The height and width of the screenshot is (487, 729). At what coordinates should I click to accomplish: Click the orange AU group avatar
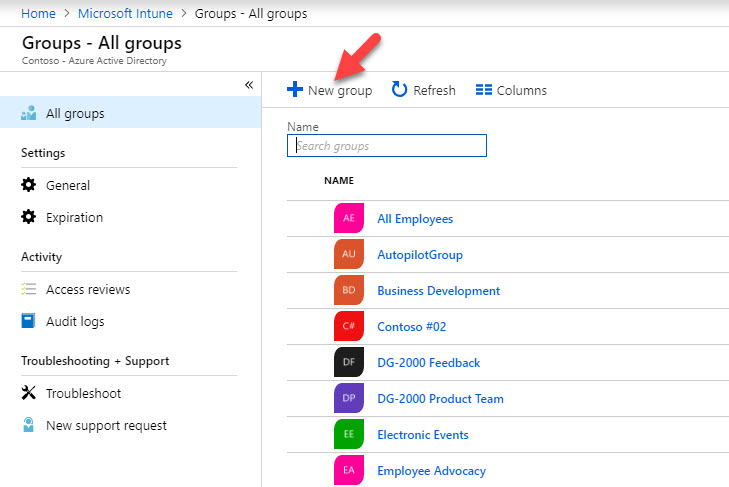tap(349, 254)
